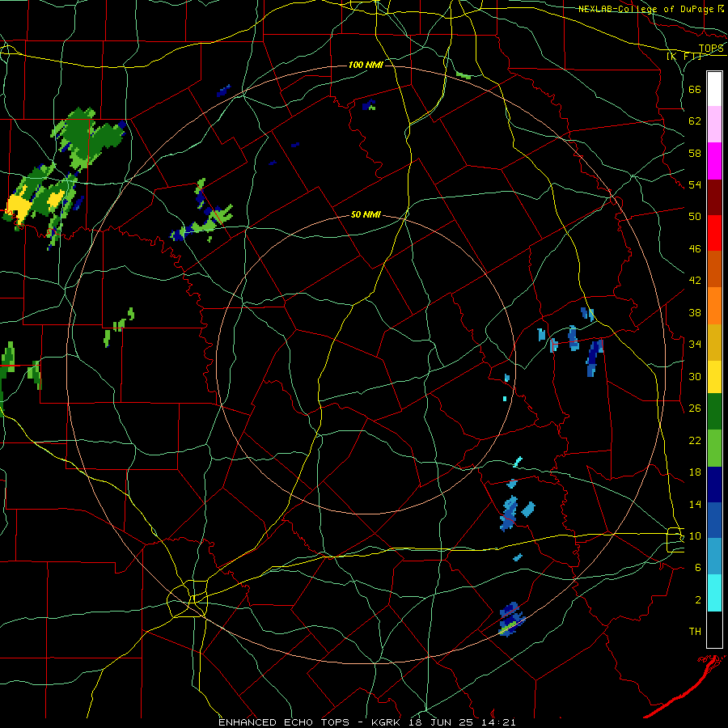Click the gold 38 kft legend swatch
This screenshot has width=728, height=728.
coord(714,341)
